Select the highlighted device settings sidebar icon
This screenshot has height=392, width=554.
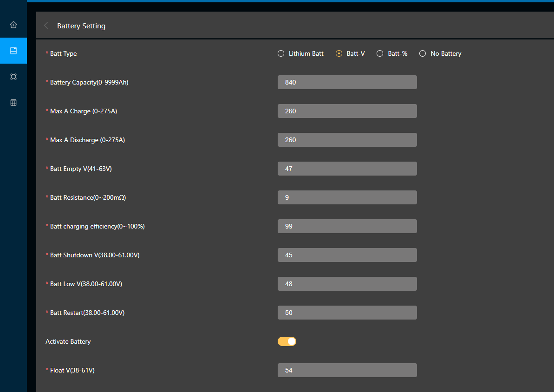[x=13, y=51]
